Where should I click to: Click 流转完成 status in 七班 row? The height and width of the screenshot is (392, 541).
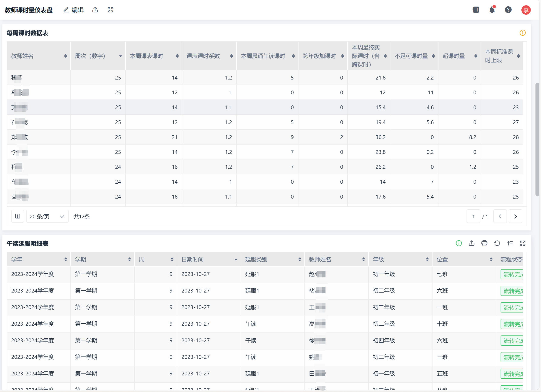[x=512, y=274]
